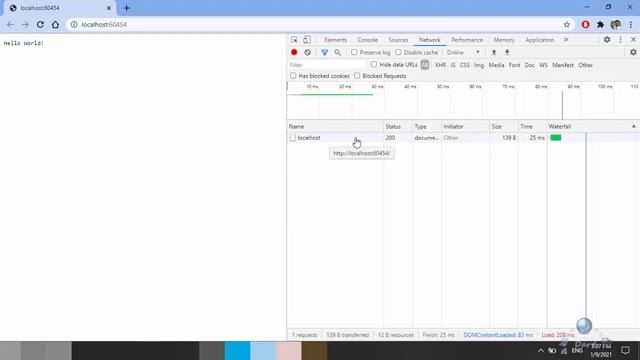Screen dimensions: 640x360
Task: Filter requests by All
Action: [425, 65]
